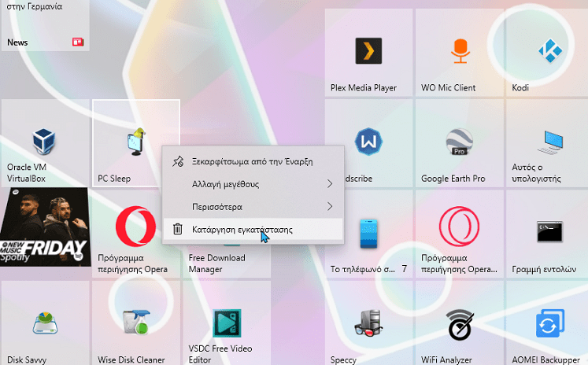Open AOMEI Backupper sync icon
Screen dimensions: 588x365
tap(550, 323)
